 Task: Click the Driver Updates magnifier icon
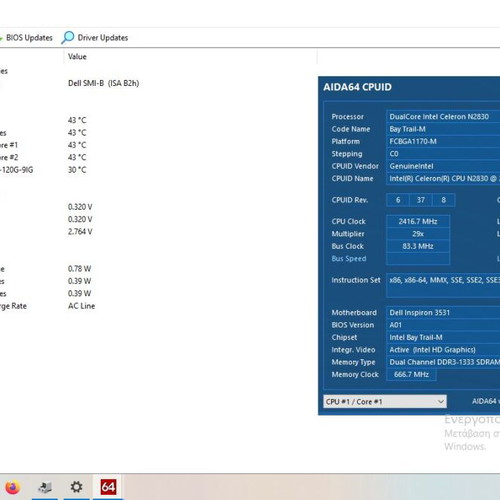[x=68, y=38]
